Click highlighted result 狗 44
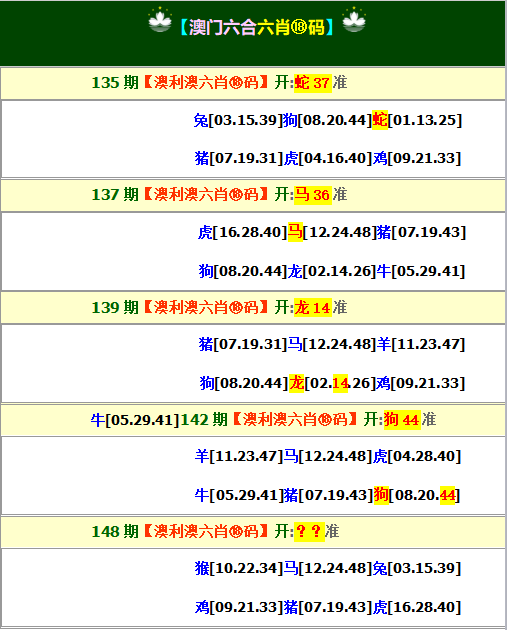The height and width of the screenshot is (630, 507). click(x=402, y=420)
